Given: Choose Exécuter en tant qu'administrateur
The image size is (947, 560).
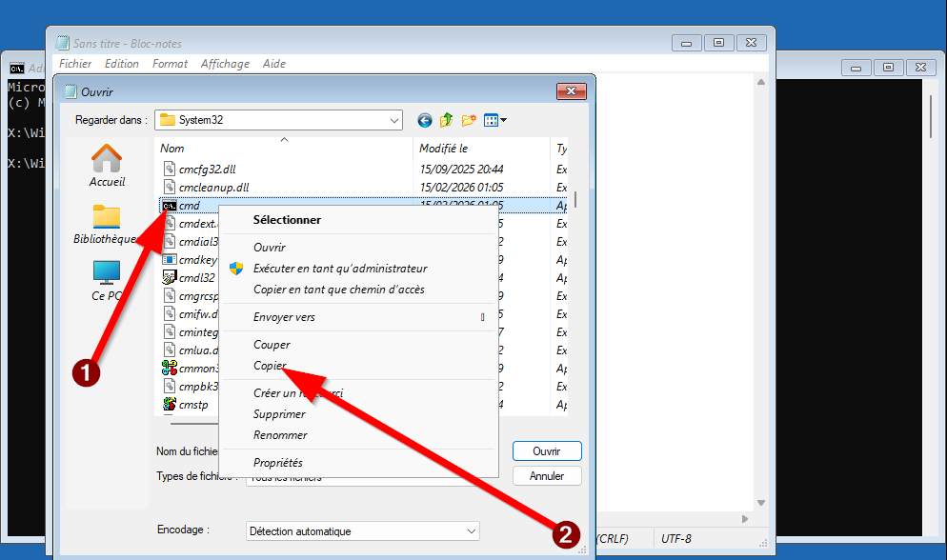Looking at the screenshot, I should point(340,269).
